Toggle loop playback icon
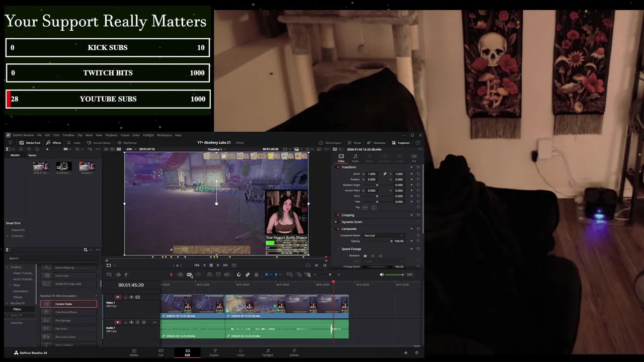This screenshot has width=644, height=362. click(234, 265)
